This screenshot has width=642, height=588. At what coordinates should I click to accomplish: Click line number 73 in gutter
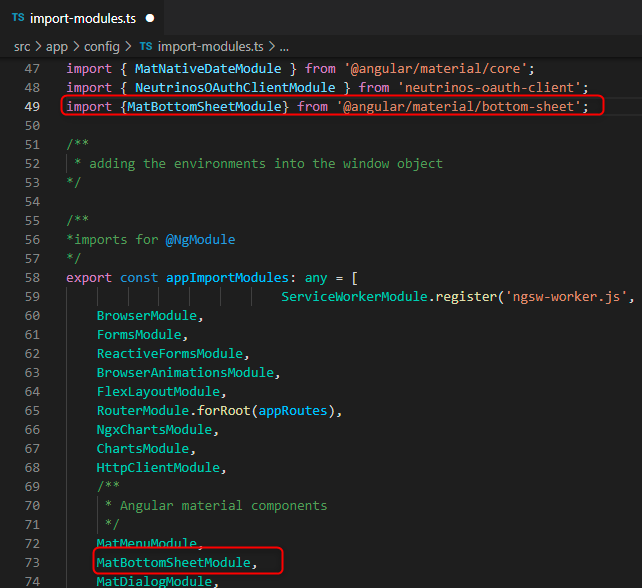point(32,563)
